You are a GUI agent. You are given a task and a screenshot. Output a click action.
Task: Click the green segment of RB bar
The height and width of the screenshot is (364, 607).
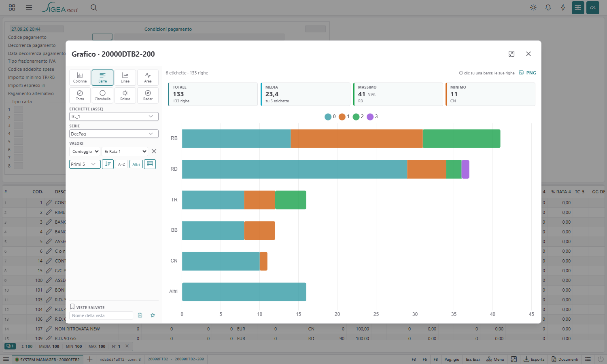click(x=462, y=139)
